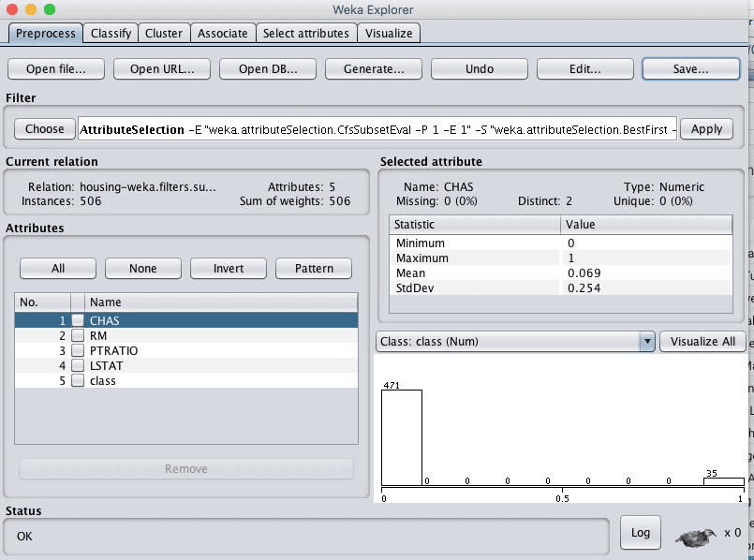Click the No. column header

tap(42, 302)
